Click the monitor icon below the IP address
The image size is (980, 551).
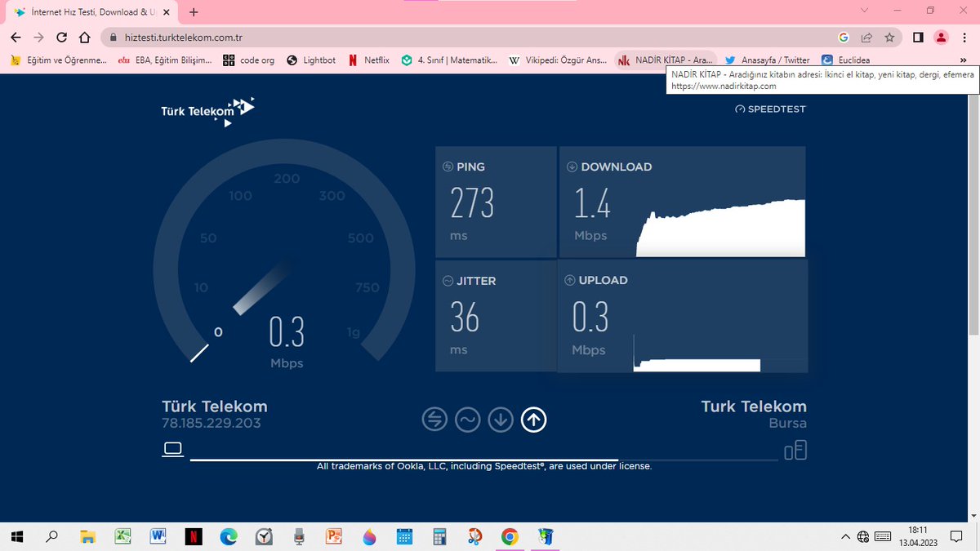pyautogui.click(x=172, y=447)
